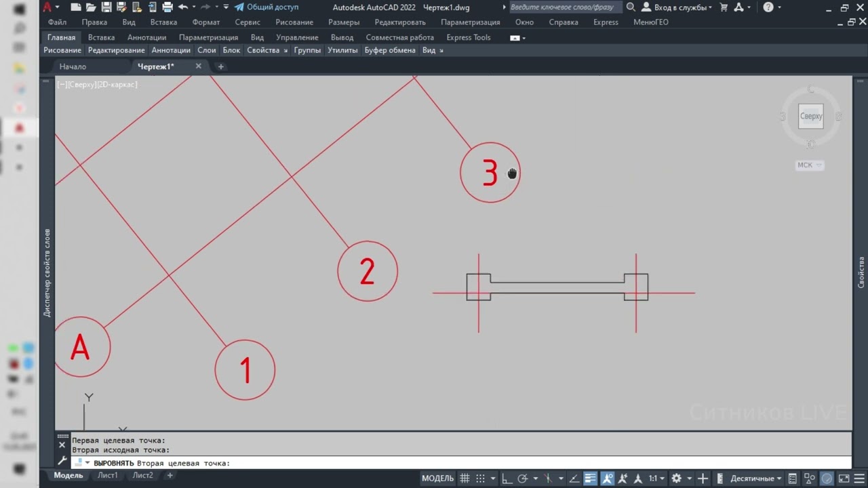
Task: Open the File menu
Action: tap(57, 22)
